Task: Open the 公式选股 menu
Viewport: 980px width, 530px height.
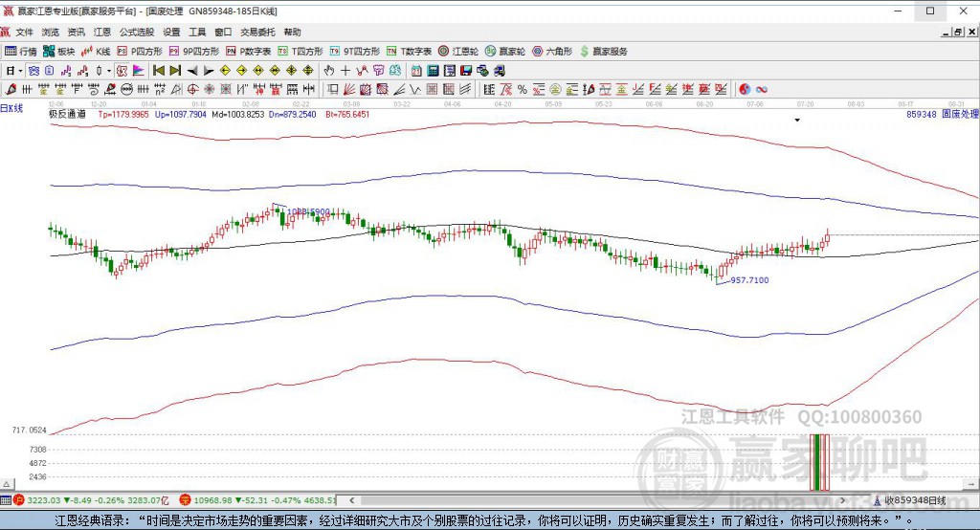Action: pyautogui.click(x=136, y=32)
